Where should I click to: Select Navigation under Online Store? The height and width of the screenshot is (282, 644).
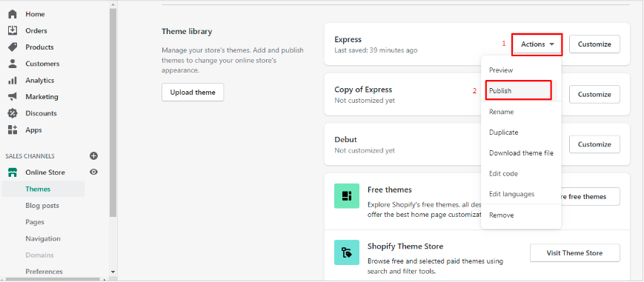pyautogui.click(x=43, y=238)
